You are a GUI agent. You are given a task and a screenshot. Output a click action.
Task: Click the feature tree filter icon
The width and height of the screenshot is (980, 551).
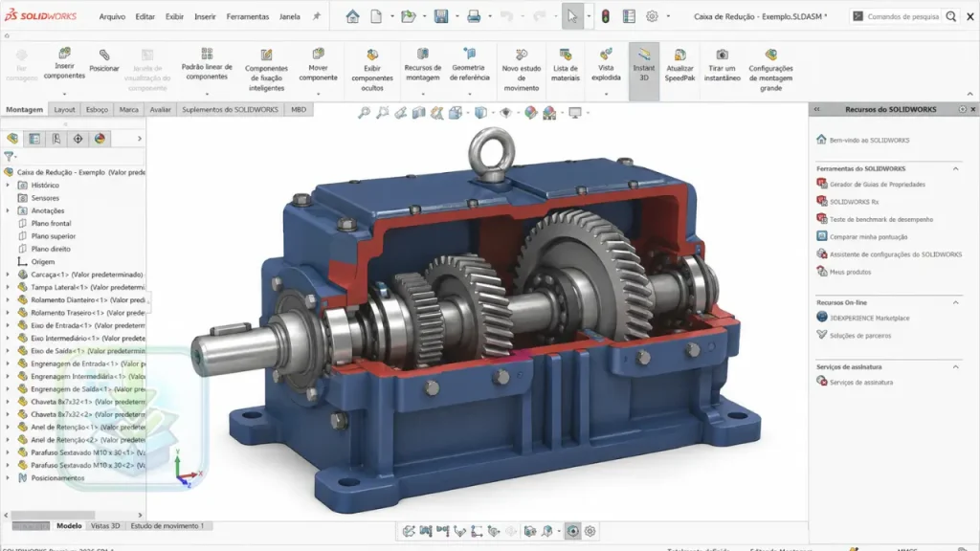9,156
